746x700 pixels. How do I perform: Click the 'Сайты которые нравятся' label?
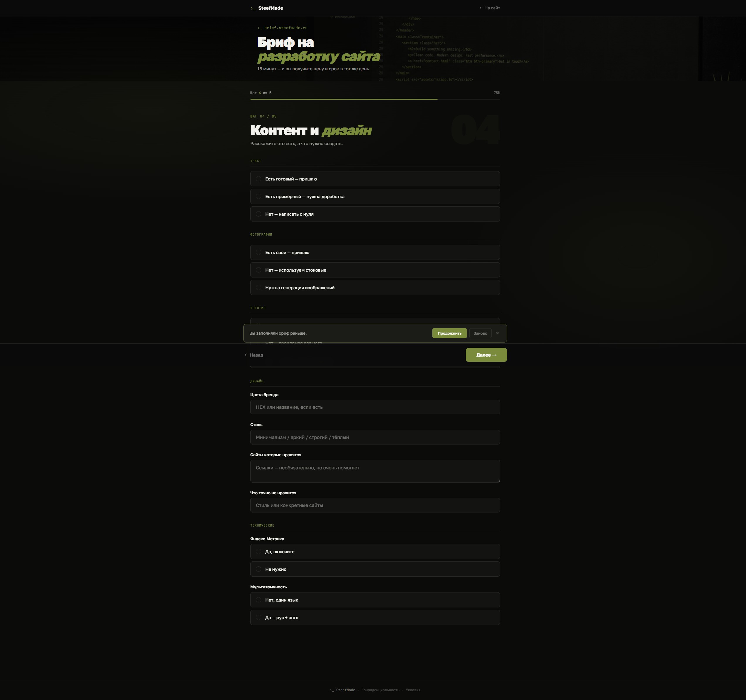point(276,455)
